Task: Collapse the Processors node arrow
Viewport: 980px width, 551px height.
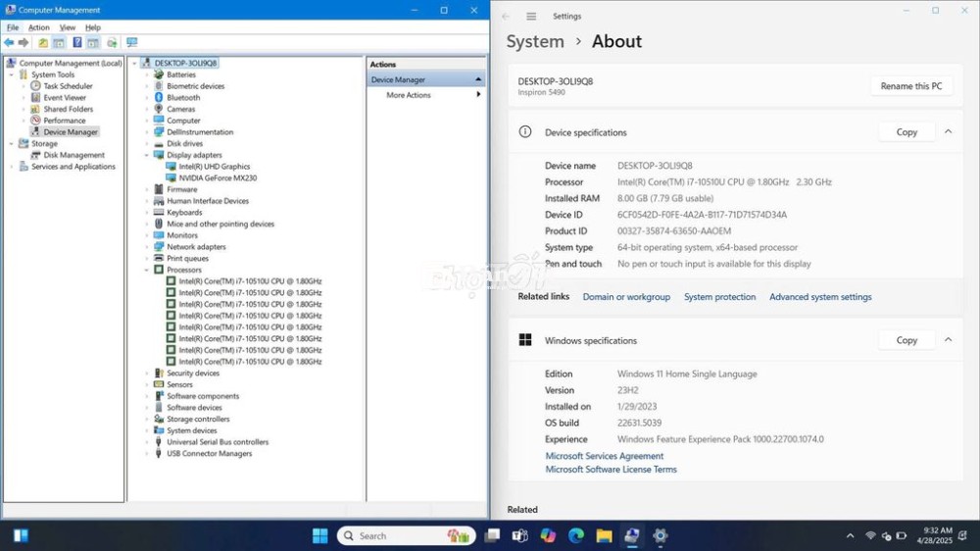Action: click(x=147, y=270)
